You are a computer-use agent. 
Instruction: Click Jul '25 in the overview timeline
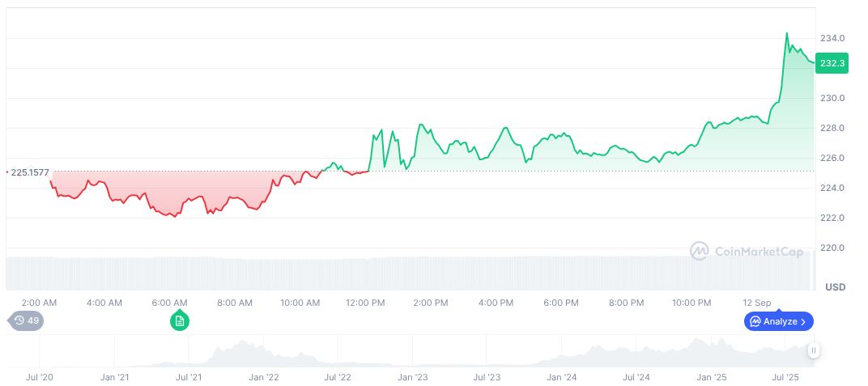coord(785,377)
